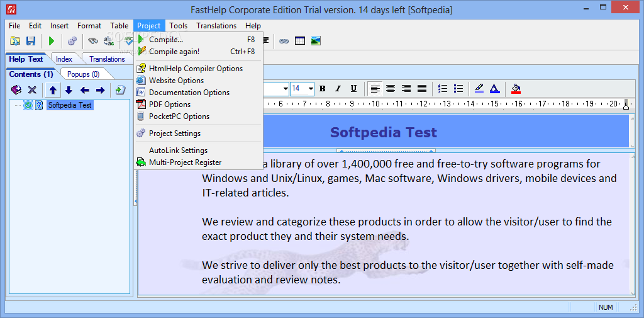Select Softpedia Test in the contents tree
The height and width of the screenshot is (318, 644).
tap(70, 105)
